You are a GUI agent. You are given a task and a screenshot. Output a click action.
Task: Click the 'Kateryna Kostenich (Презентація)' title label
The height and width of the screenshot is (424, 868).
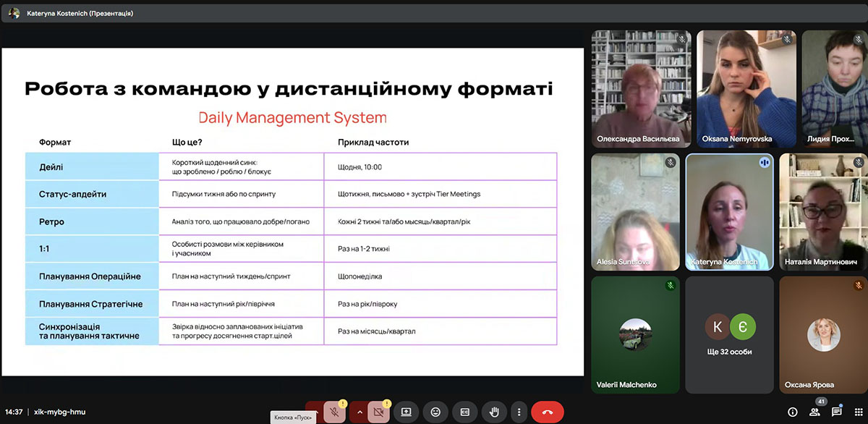pyautogui.click(x=80, y=13)
